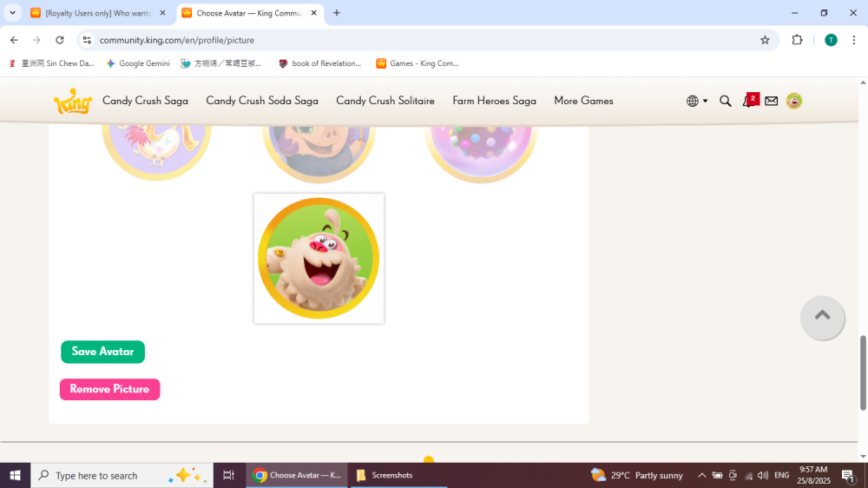Click the Remove Picture button
The height and width of the screenshot is (488, 868).
(x=109, y=389)
